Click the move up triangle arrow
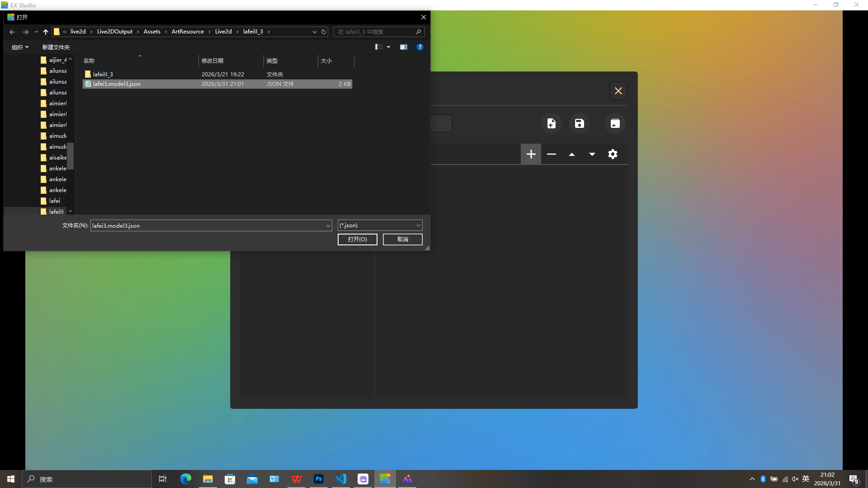 pos(571,154)
